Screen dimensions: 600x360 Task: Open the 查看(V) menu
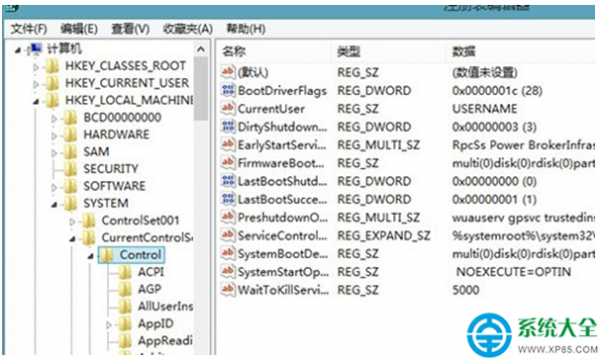[130, 29]
